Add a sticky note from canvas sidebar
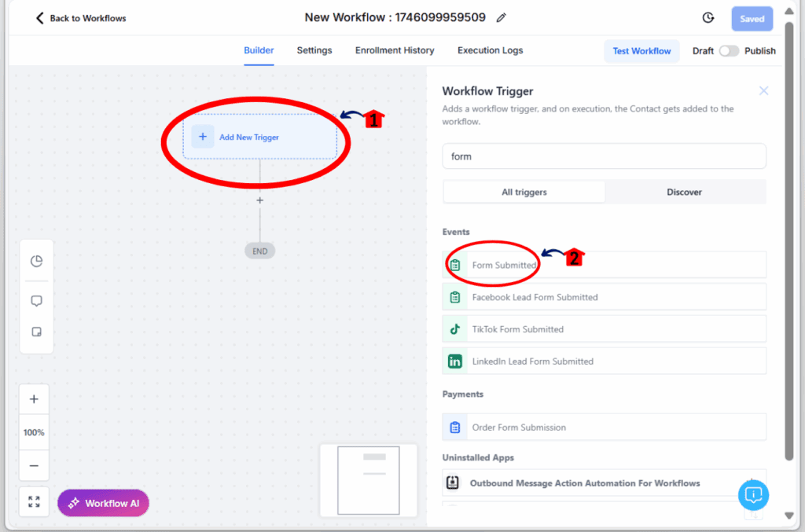Viewport: 805px width, 532px height. (x=36, y=332)
